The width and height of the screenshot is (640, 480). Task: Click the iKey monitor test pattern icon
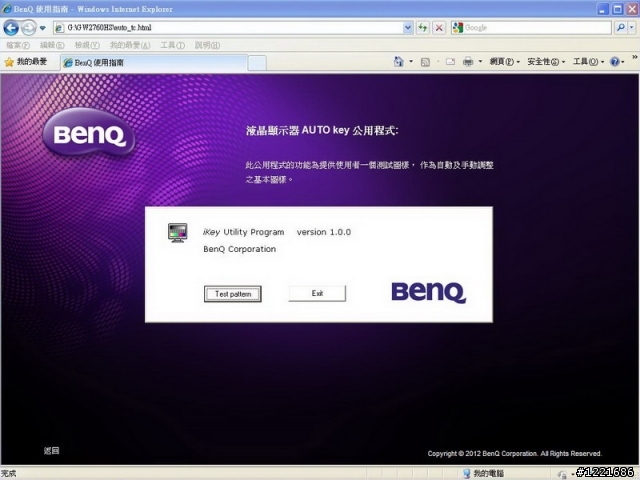(x=178, y=233)
